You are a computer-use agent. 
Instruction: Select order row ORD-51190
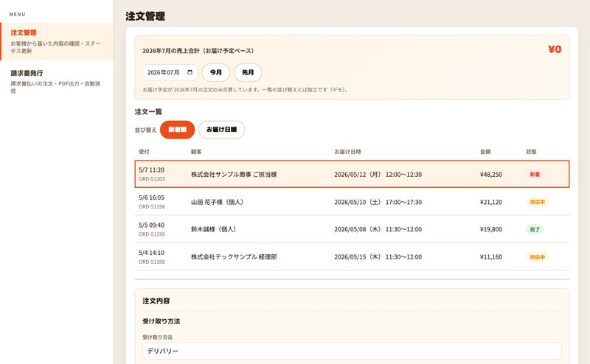352,229
